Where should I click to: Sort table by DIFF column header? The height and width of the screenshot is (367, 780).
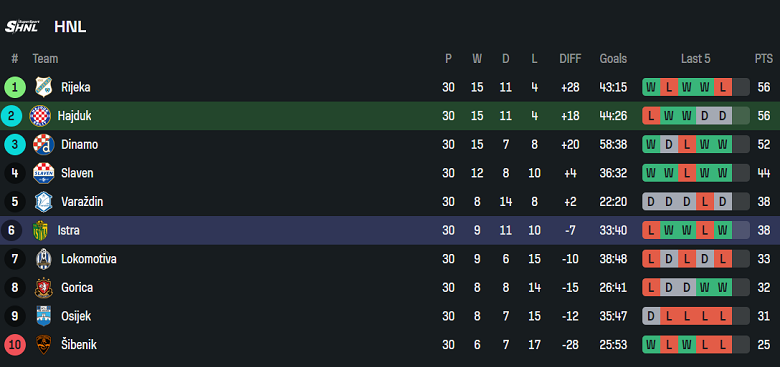(570, 59)
